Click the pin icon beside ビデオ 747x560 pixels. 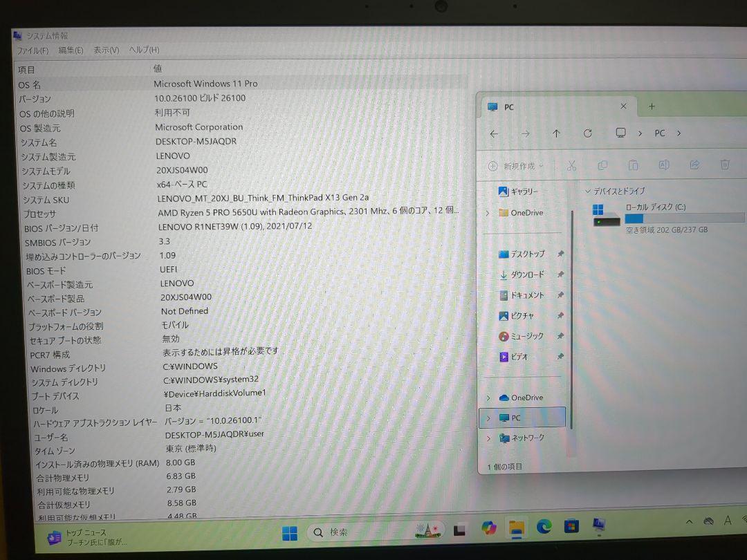tap(561, 356)
